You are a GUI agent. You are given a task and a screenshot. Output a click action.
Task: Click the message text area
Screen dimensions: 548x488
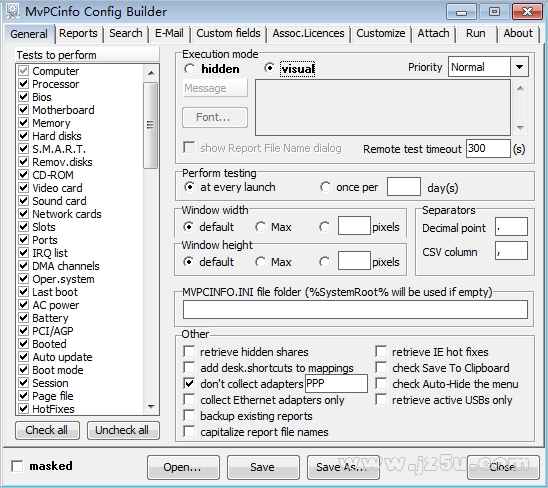pos(383,108)
